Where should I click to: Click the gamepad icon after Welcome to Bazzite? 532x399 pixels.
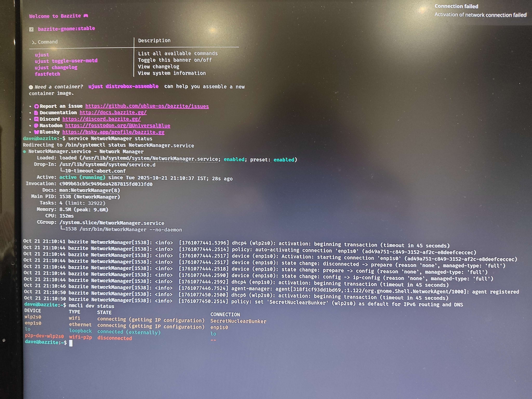click(86, 16)
